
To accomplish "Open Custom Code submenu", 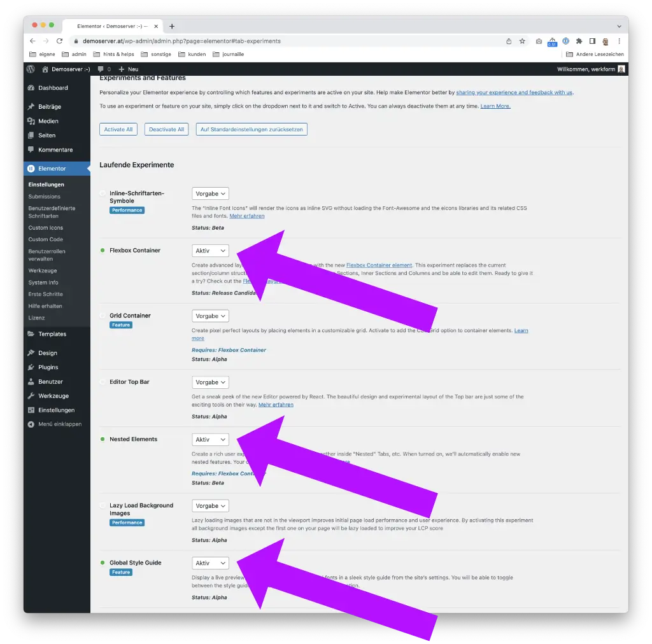I will click(45, 239).
